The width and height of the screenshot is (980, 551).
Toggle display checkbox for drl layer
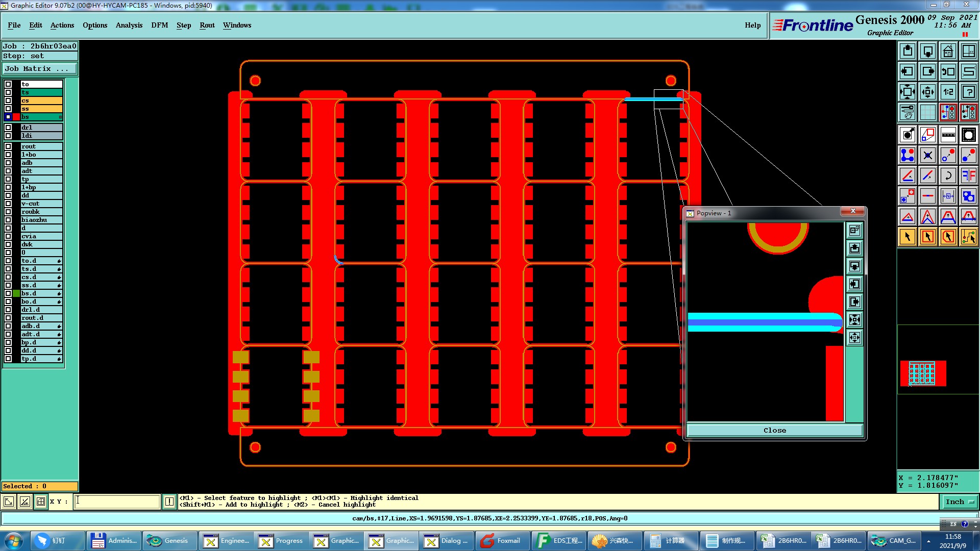[8, 128]
